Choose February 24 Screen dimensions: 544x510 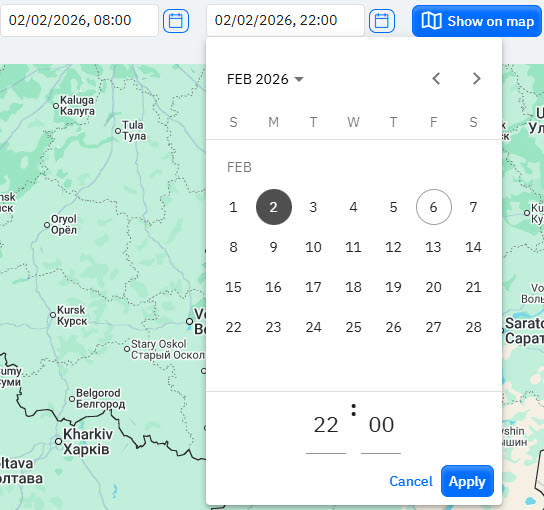point(313,327)
